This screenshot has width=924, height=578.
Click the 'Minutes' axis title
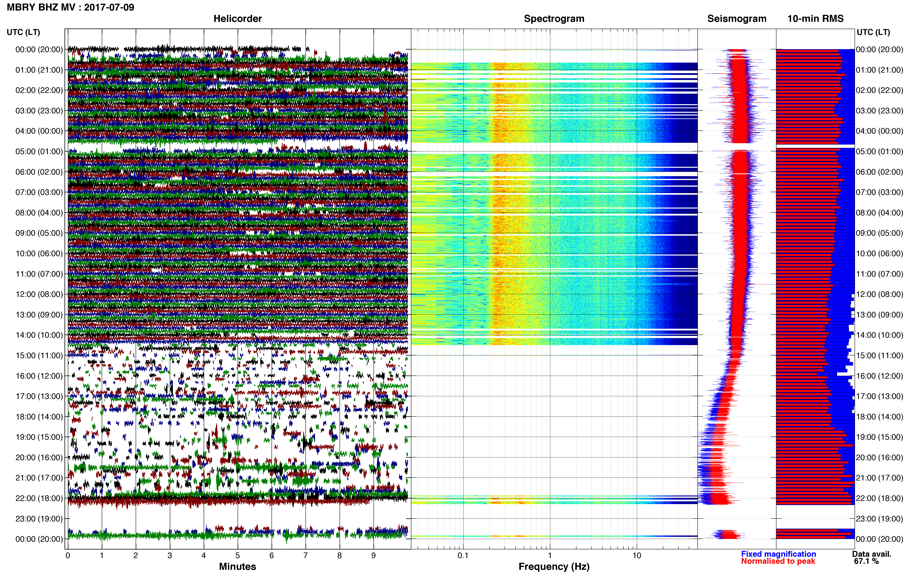tap(238, 566)
